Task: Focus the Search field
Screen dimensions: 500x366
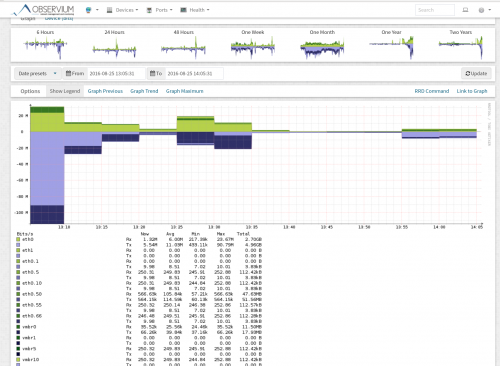Action: [435, 10]
